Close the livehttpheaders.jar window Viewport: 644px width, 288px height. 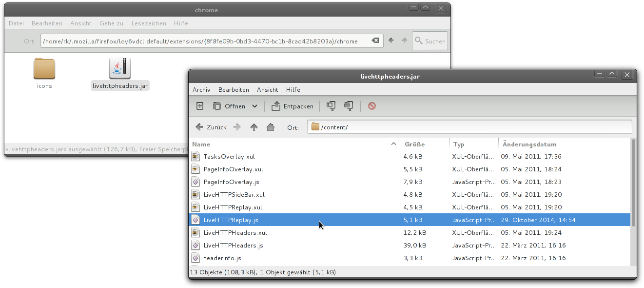(627, 75)
